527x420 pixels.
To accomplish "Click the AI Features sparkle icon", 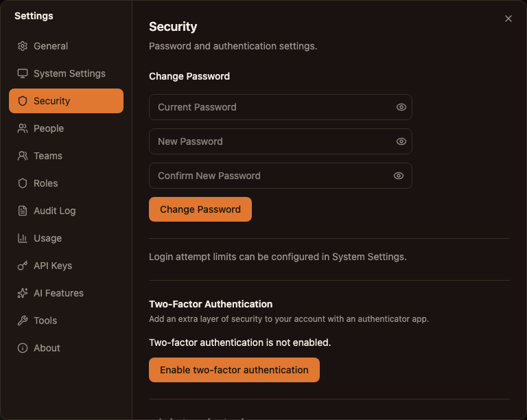I will click(x=23, y=293).
